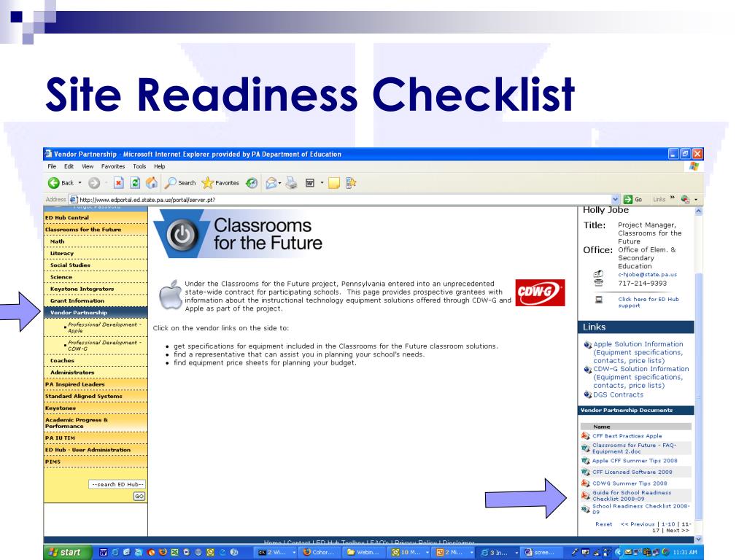Refresh the page with the green arrows icon
This screenshot has width=747, height=560.
point(135,183)
